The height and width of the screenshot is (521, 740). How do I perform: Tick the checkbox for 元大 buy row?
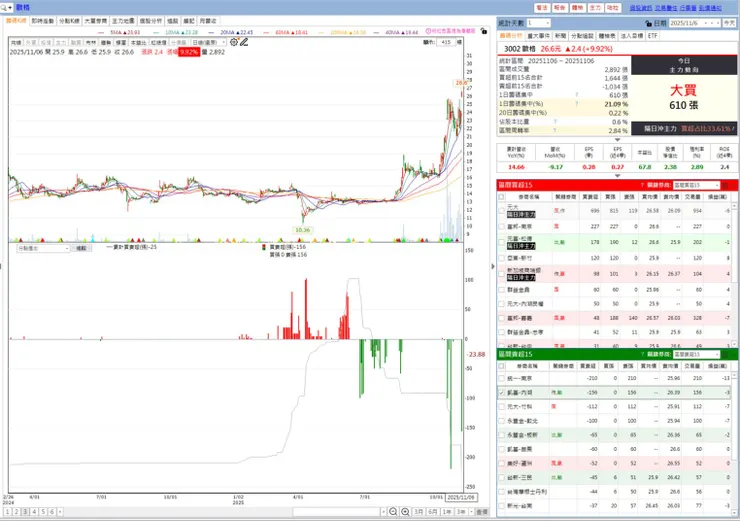[501, 211]
